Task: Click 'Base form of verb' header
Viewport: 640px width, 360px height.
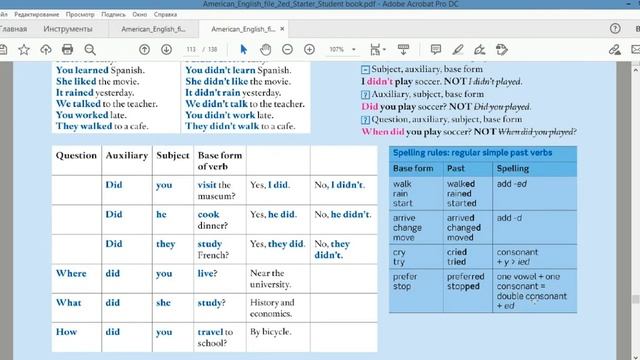Action: point(220,160)
